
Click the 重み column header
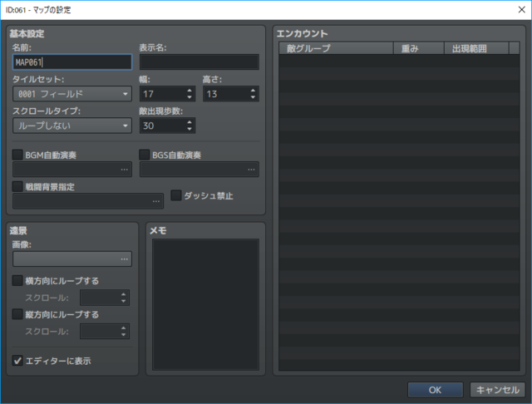point(419,48)
